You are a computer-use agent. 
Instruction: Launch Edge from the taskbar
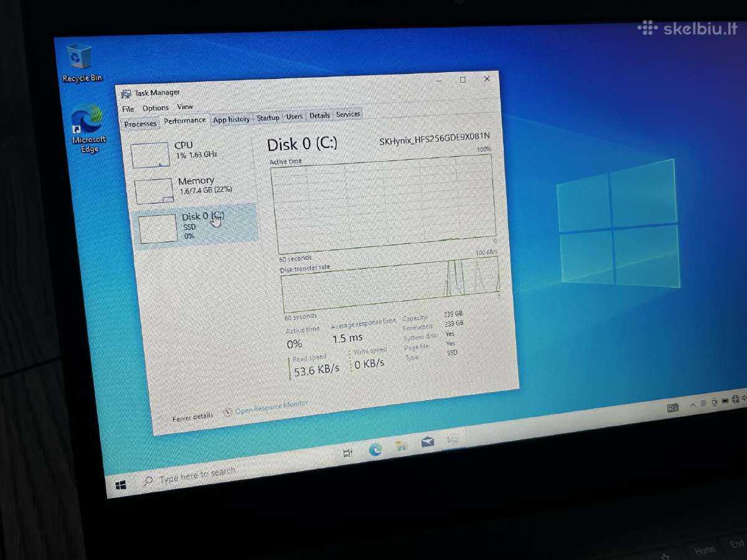[375, 449]
